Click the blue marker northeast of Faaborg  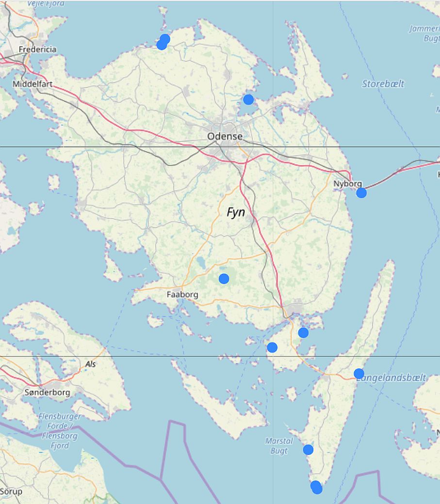coord(224,279)
